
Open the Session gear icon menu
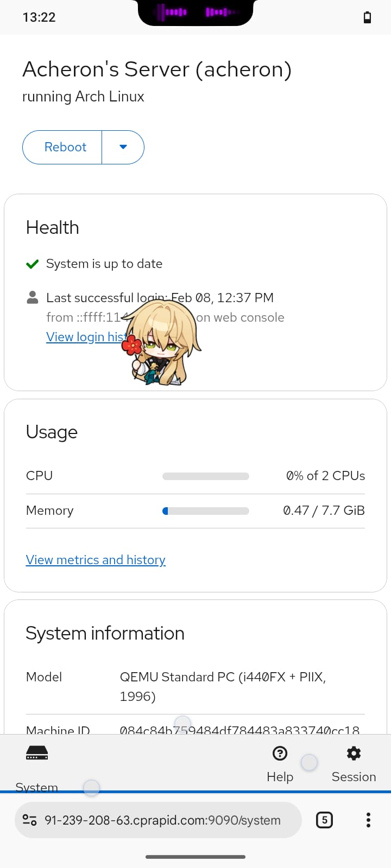pyautogui.click(x=354, y=753)
